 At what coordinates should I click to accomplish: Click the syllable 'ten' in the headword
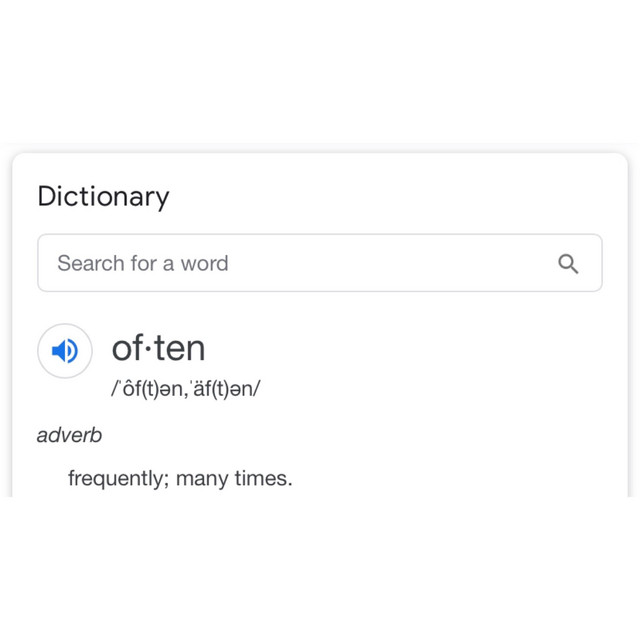[179, 348]
